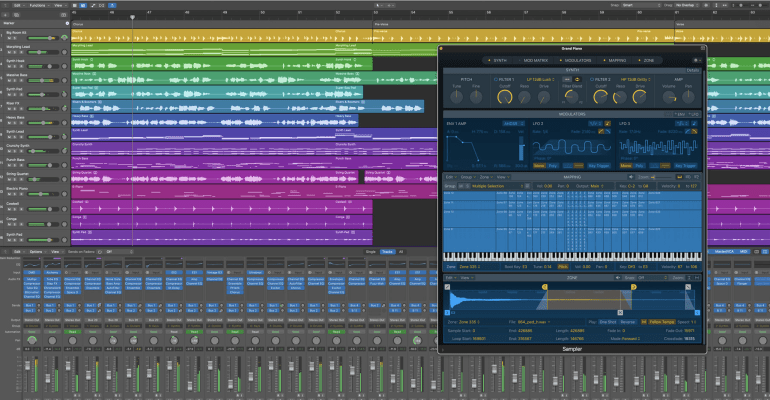
Task: Toggle automation view button in Tracks toolbar
Action: pyautogui.click(x=92, y=5)
